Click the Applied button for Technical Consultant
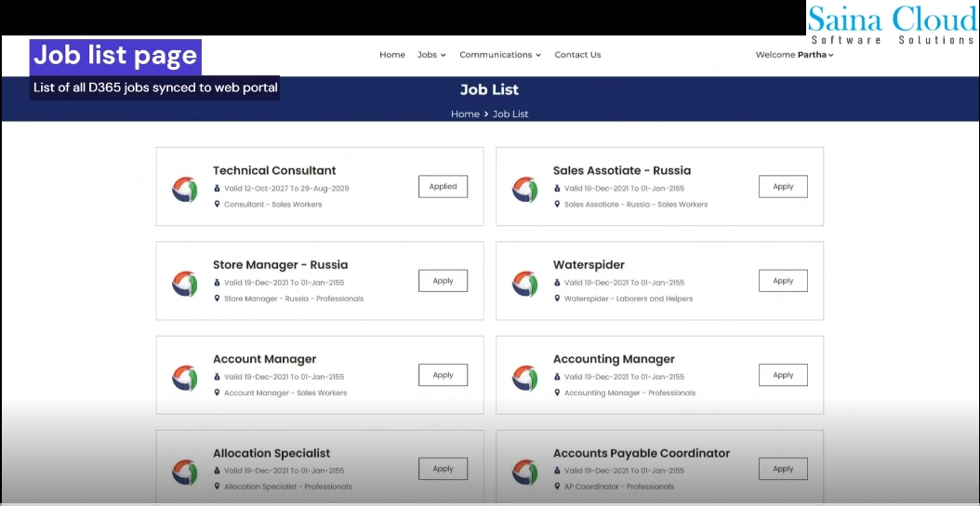The width and height of the screenshot is (980, 506). pos(444,186)
